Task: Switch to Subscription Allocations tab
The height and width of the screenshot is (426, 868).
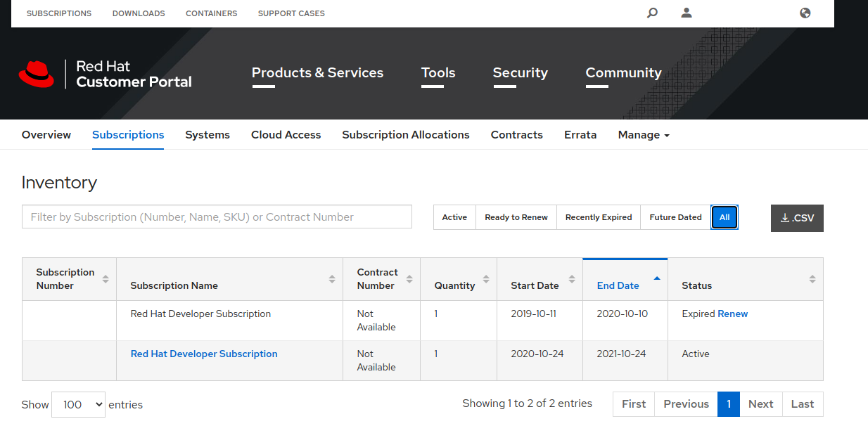Action: (x=406, y=135)
